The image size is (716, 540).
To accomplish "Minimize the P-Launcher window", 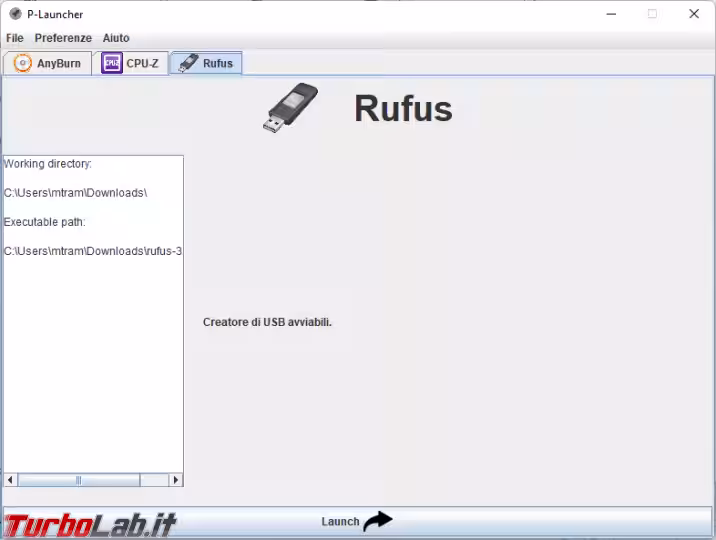I will coord(611,14).
